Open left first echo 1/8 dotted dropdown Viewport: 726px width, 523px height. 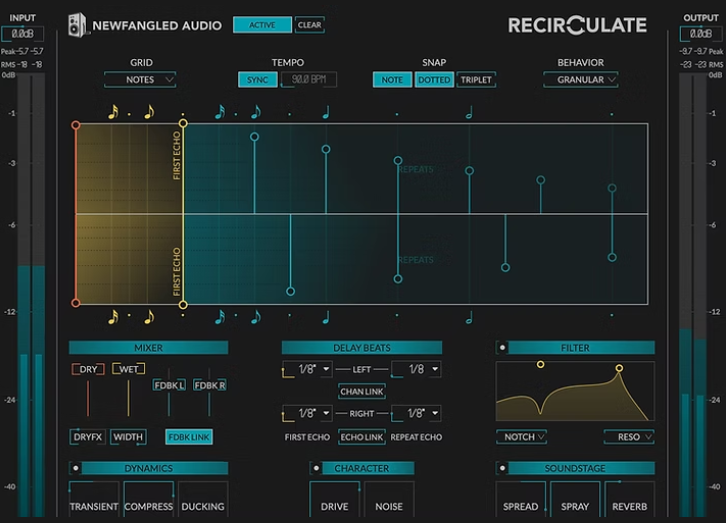(x=307, y=369)
